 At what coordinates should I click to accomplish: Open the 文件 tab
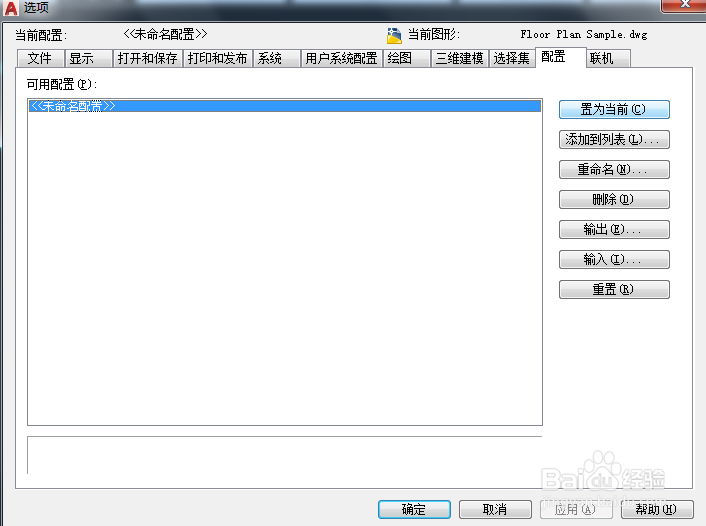(41, 59)
